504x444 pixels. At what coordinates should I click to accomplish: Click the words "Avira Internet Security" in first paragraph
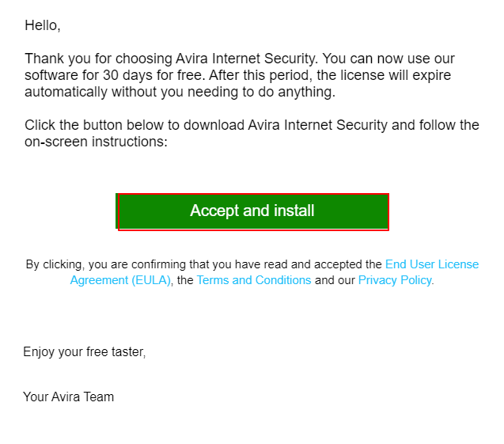point(246,59)
